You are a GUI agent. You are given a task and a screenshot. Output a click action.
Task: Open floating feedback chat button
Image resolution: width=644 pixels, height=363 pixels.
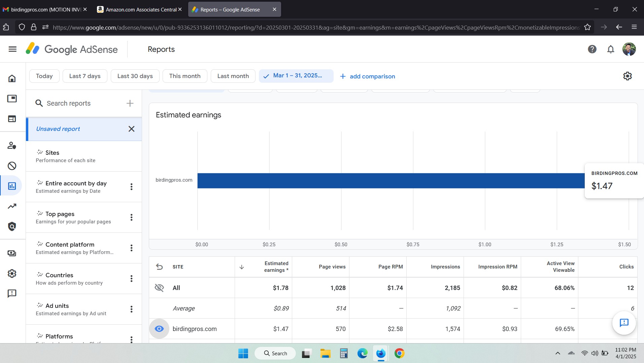click(x=624, y=323)
